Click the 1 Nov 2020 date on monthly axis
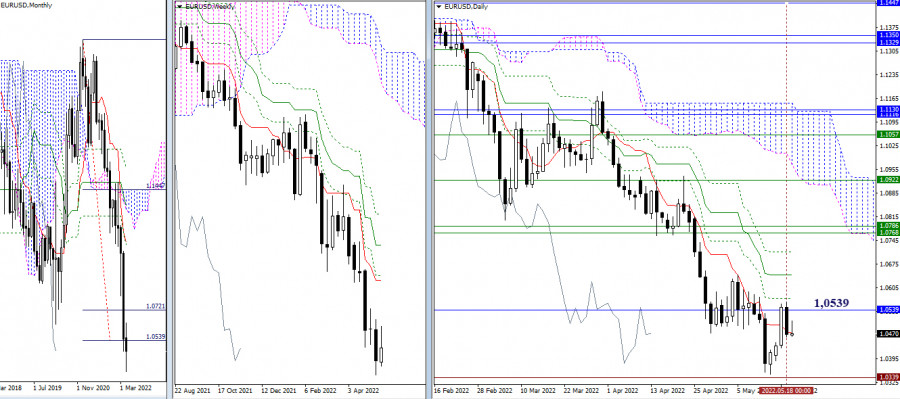The height and width of the screenshot is (399, 900). coord(93,388)
